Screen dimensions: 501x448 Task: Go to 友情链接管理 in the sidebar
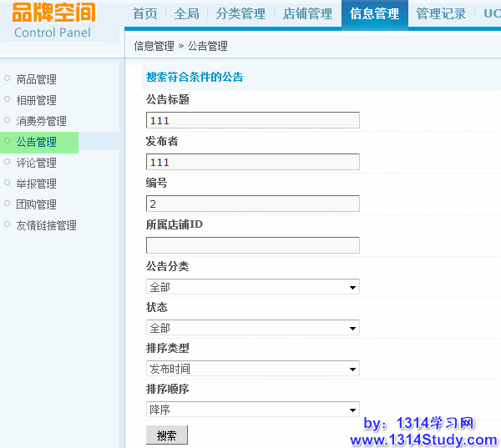[47, 225]
